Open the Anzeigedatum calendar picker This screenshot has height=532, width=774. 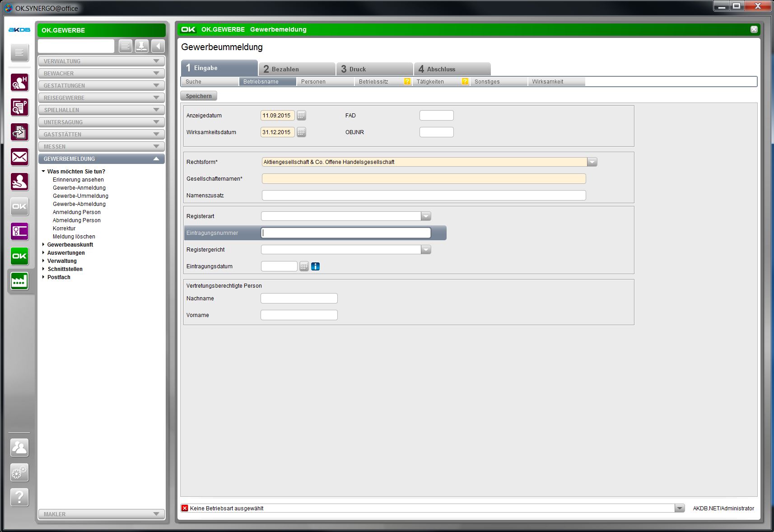(301, 116)
